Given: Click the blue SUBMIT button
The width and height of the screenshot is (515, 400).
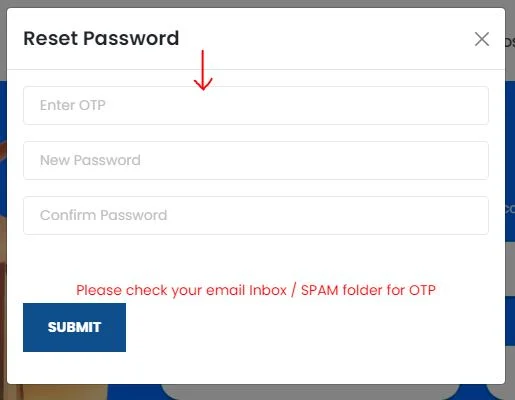Looking at the screenshot, I should [74, 327].
